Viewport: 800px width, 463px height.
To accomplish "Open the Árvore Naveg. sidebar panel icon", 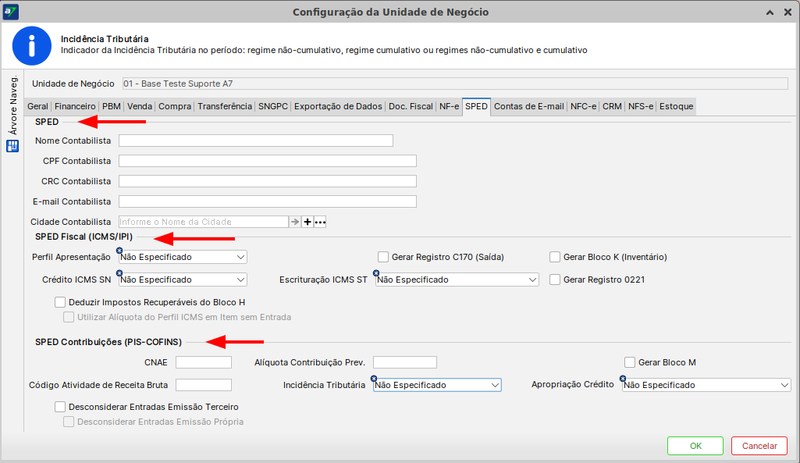I will click(x=13, y=146).
